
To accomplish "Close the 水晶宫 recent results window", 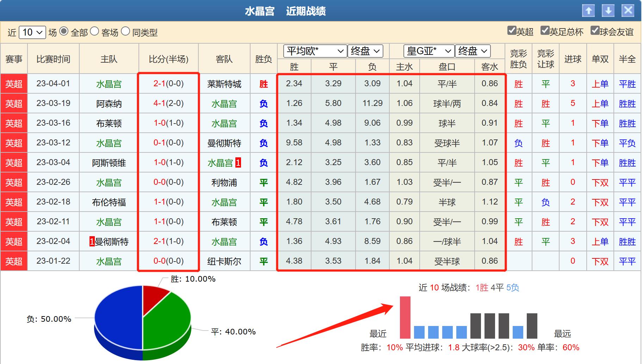I will [x=628, y=11].
